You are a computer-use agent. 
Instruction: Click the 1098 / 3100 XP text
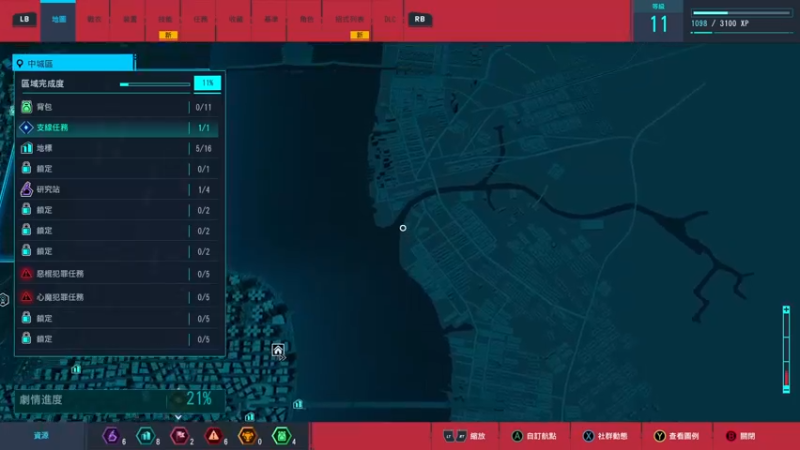pyautogui.click(x=720, y=23)
